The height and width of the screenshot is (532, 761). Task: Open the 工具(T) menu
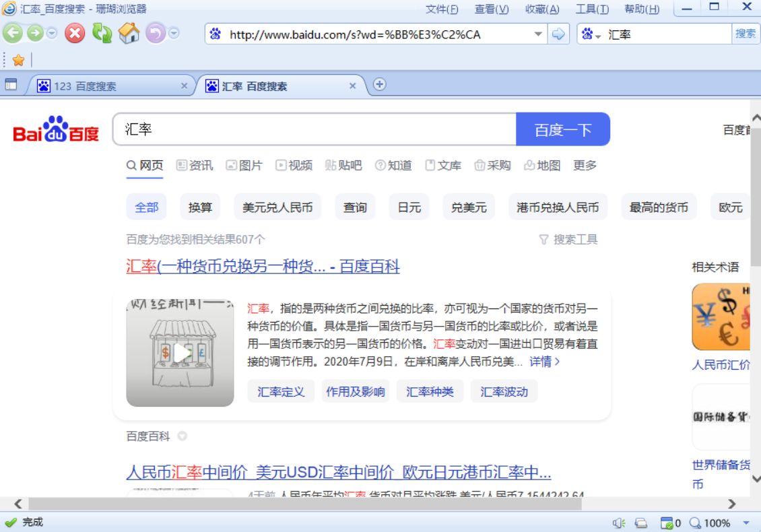click(592, 9)
